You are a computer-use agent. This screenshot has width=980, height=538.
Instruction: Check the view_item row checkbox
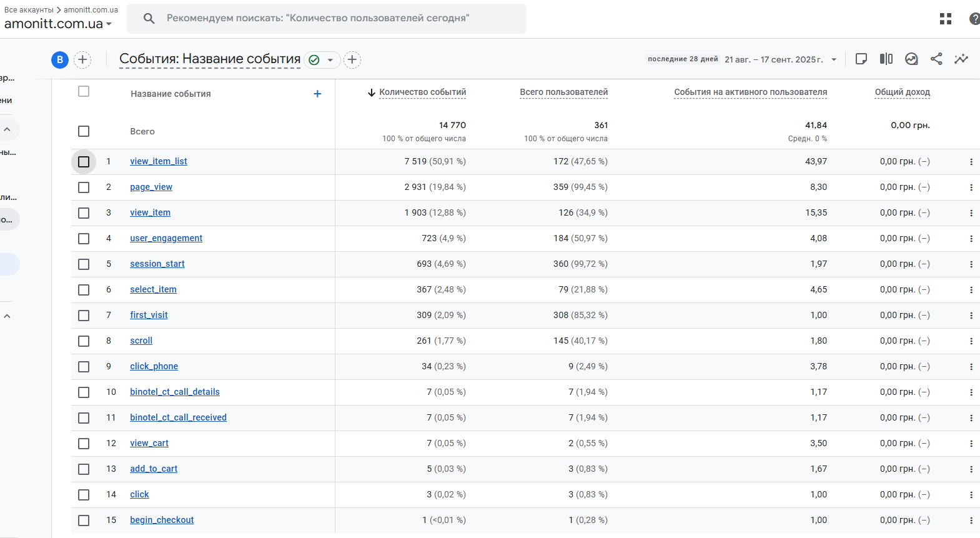84,213
